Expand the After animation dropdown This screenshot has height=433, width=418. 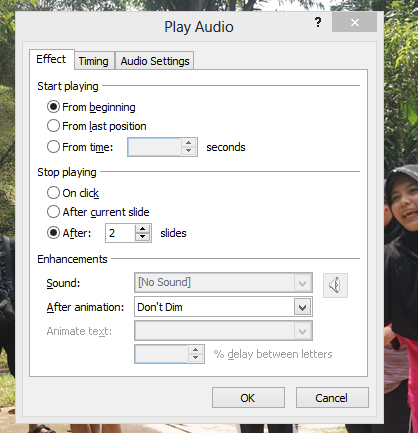302,307
